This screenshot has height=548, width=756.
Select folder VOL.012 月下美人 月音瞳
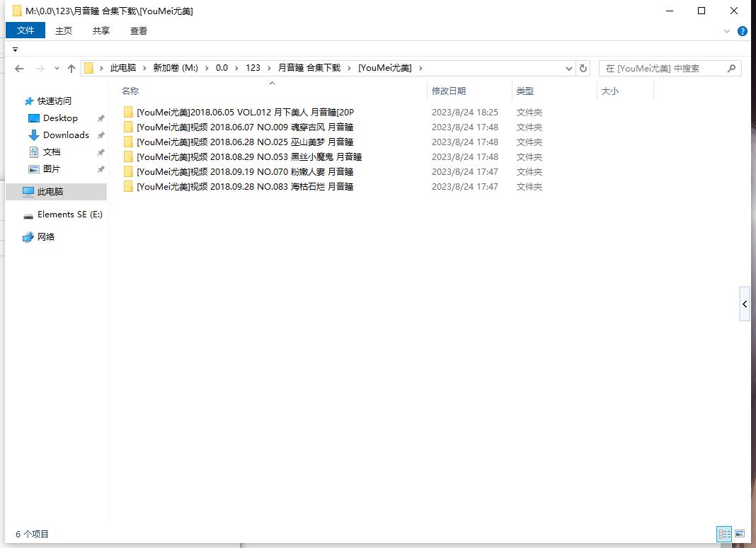point(245,113)
